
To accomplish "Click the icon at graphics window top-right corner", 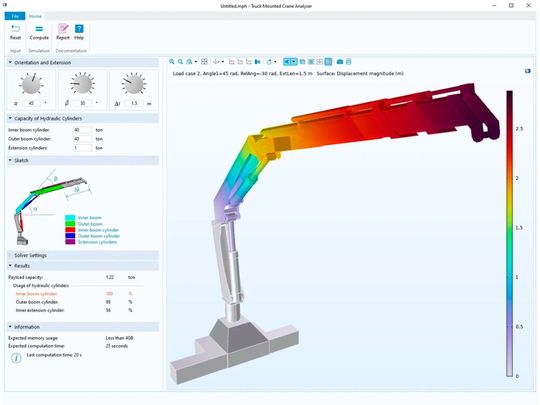I will (x=527, y=71).
